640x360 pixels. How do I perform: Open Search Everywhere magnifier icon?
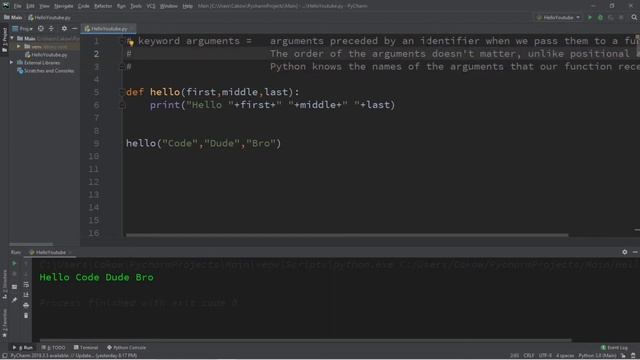(x=634, y=18)
